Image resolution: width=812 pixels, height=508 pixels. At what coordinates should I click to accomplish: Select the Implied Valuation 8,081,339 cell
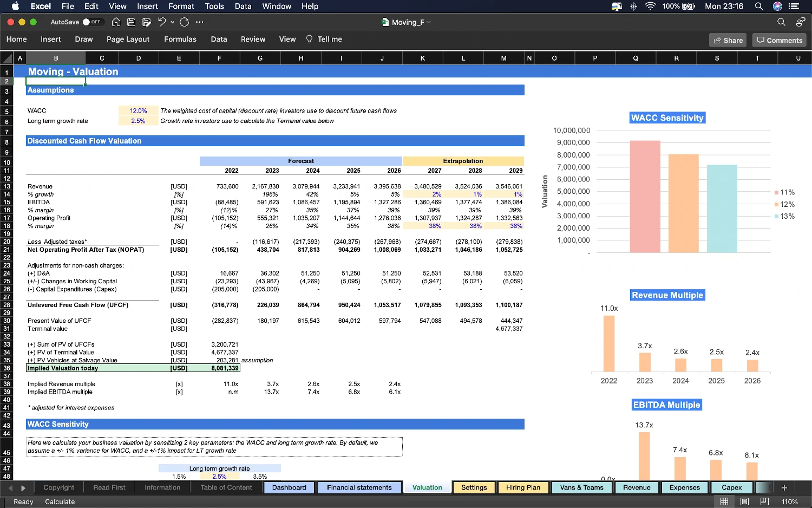pyautogui.click(x=219, y=368)
